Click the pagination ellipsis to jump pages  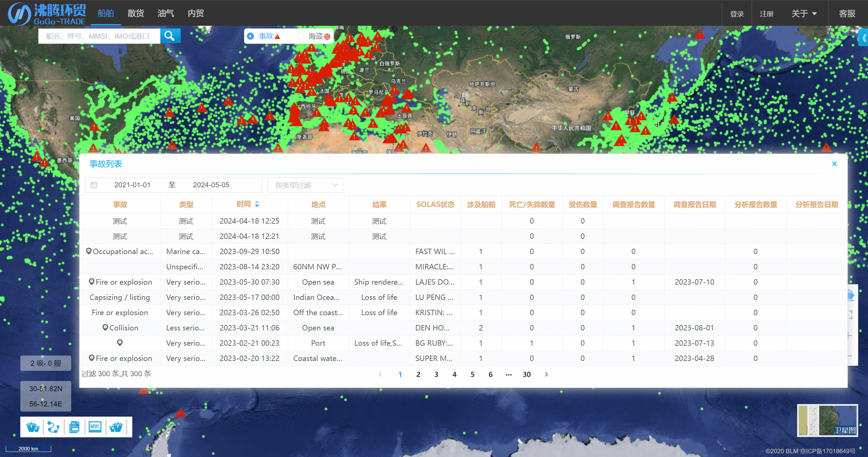pyautogui.click(x=509, y=374)
